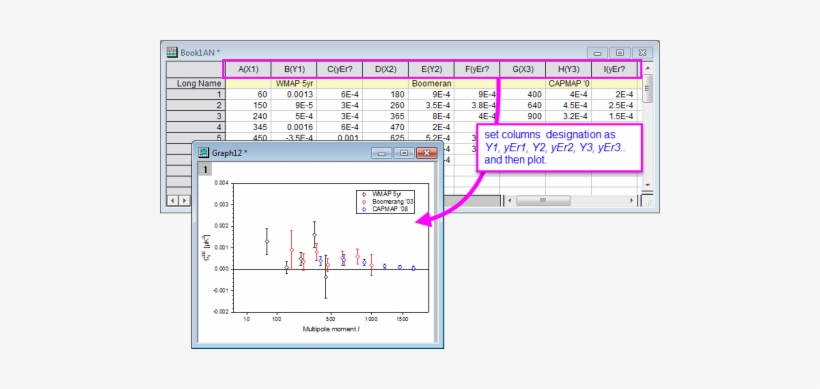Screen dimensions: 820x389
Task: Select the F(yEr?) column header
Action: (477, 69)
